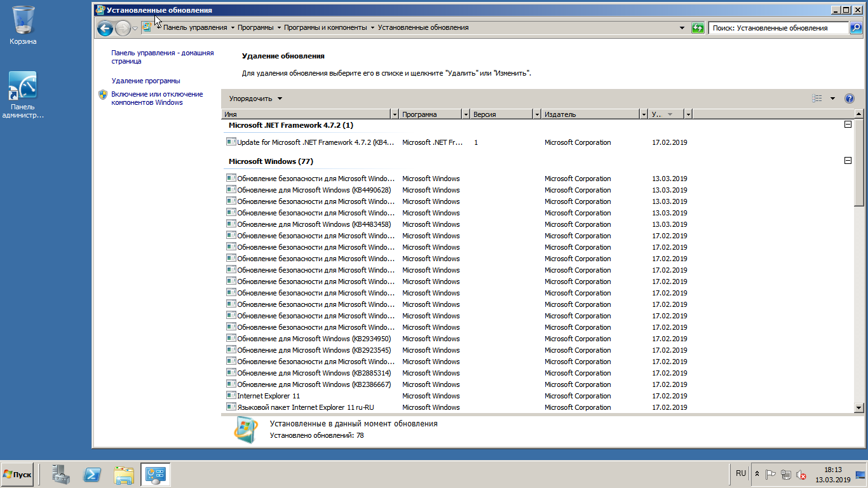Open the Упорядочить menu

coord(255,98)
